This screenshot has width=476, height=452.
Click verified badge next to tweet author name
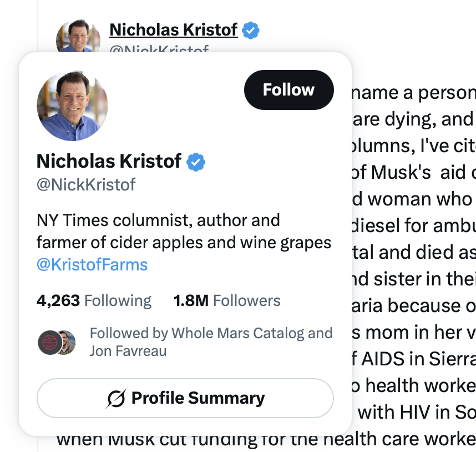click(250, 31)
